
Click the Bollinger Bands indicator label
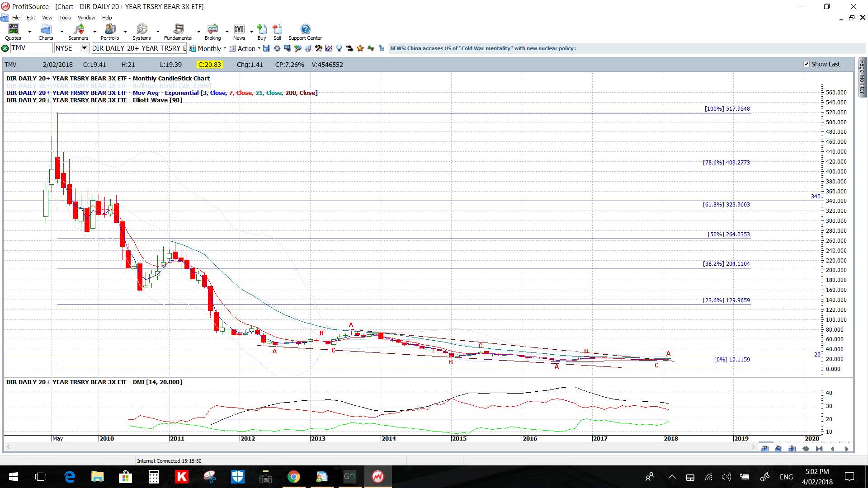point(108,86)
